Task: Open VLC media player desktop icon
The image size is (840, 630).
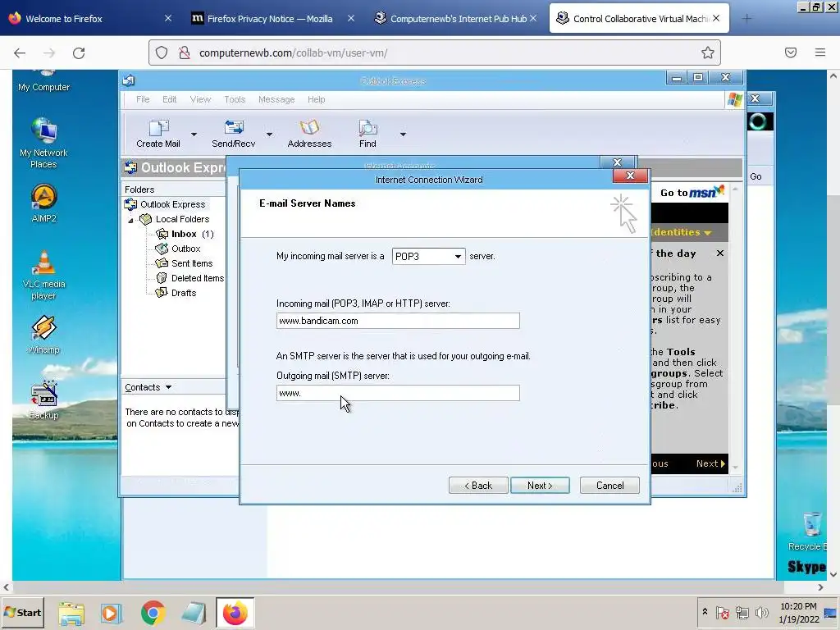Action: 44,275
